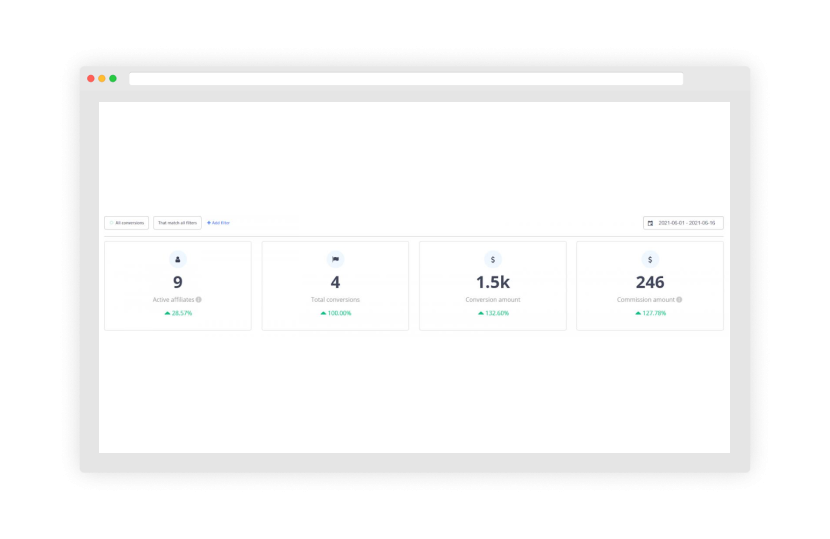Screen dimensions: 830x539
Task: Click the Active affiliates person icon
Action: 178,259
